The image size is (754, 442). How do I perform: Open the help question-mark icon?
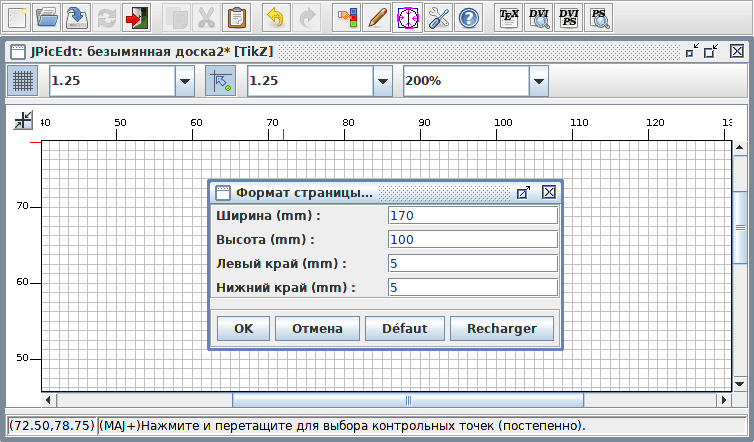pyautogui.click(x=468, y=18)
